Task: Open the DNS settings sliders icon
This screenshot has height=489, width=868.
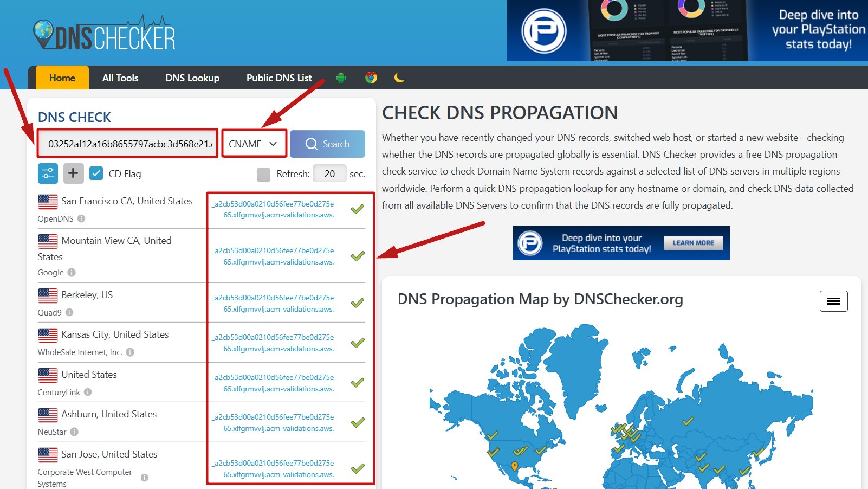Action: pyautogui.click(x=48, y=173)
